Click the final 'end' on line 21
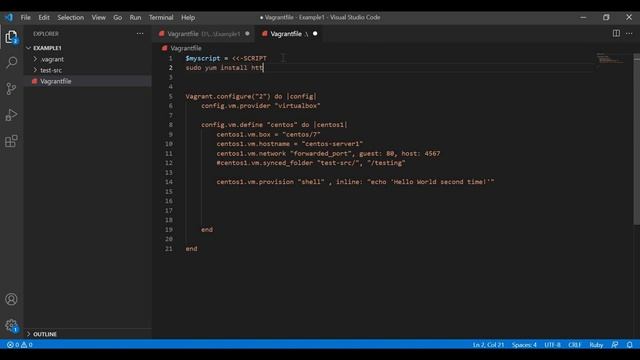The height and width of the screenshot is (360, 640). (x=191, y=249)
